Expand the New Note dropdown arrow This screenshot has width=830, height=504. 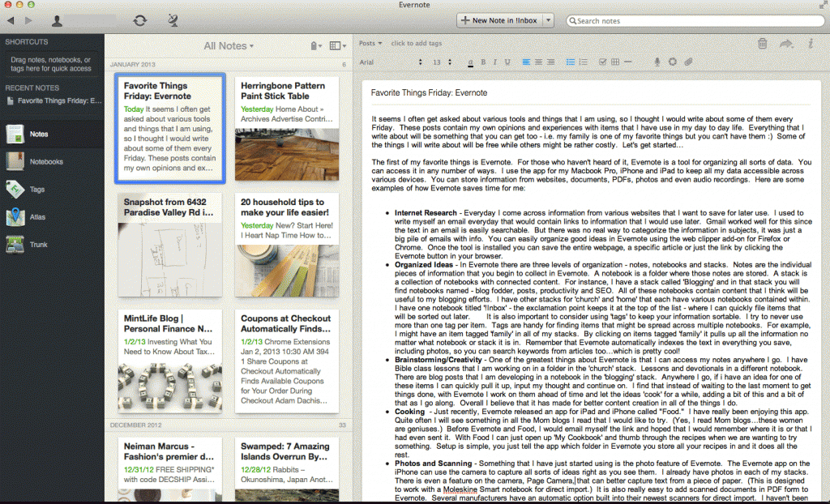pyautogui.click(x=549, y=20)
